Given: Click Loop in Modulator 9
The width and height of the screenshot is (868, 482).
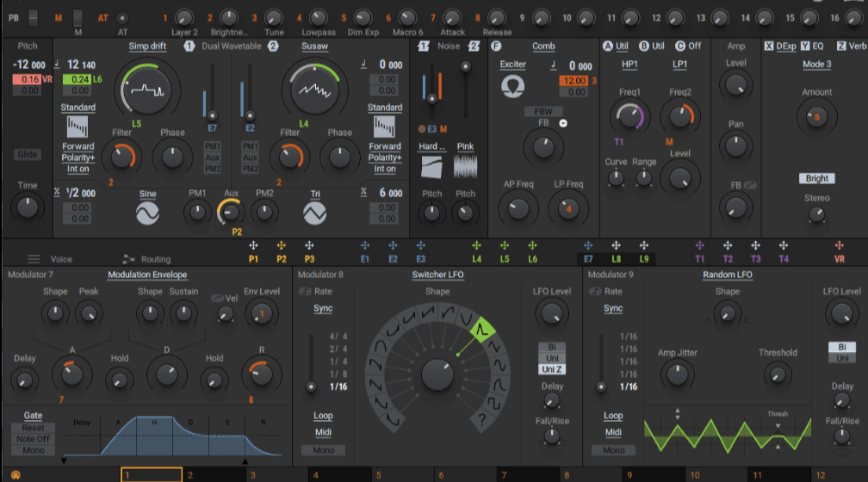Looking at the screenshot, I should pos(613,416).
